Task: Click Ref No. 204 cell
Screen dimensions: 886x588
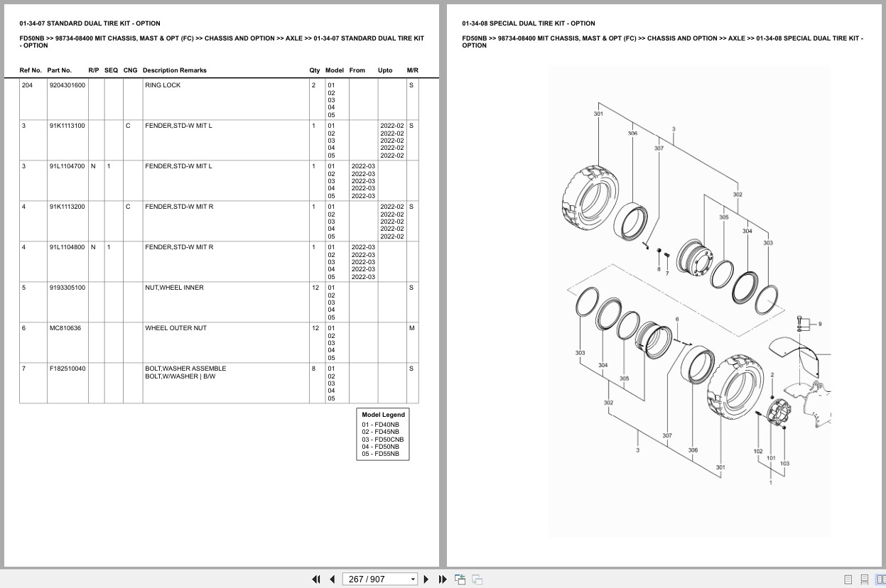Action: 33,99
